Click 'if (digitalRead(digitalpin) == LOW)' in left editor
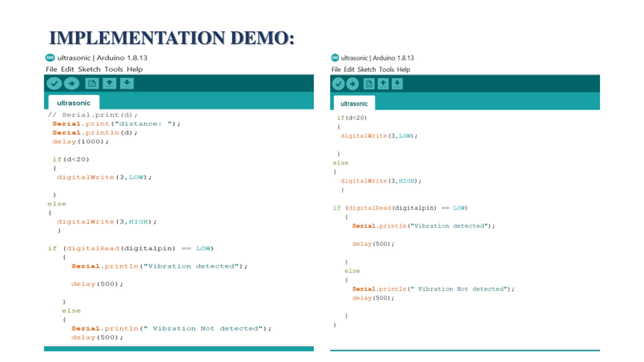This screenshot has width=644, height=362. 131,248
